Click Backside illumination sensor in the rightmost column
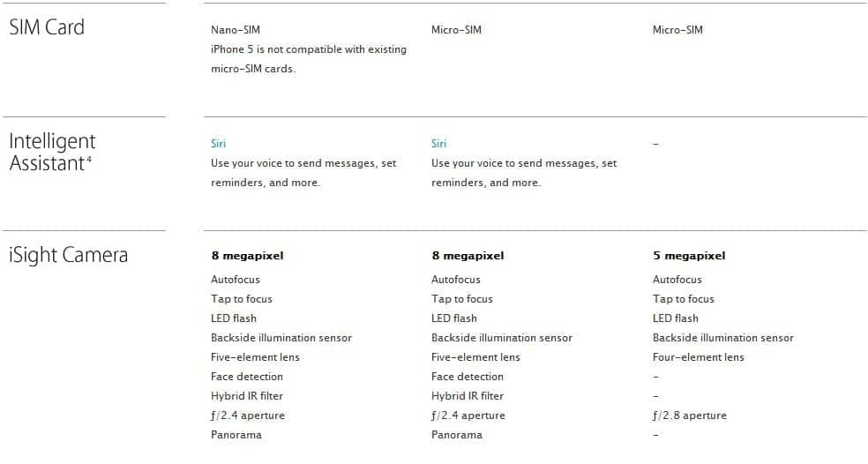Image resolution: width=868 pixels, height=464 pixels. (722, 338)
